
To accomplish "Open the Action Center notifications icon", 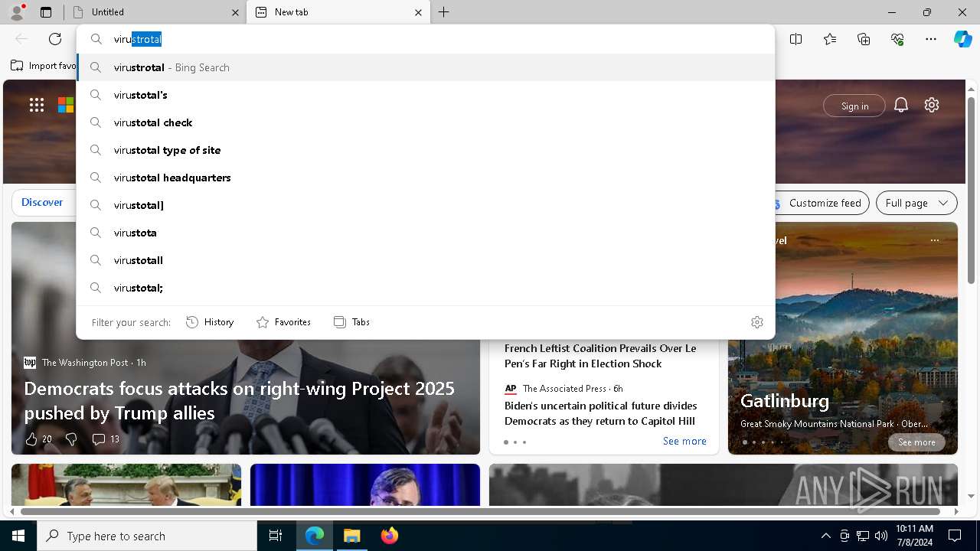I will pos(955,536).
